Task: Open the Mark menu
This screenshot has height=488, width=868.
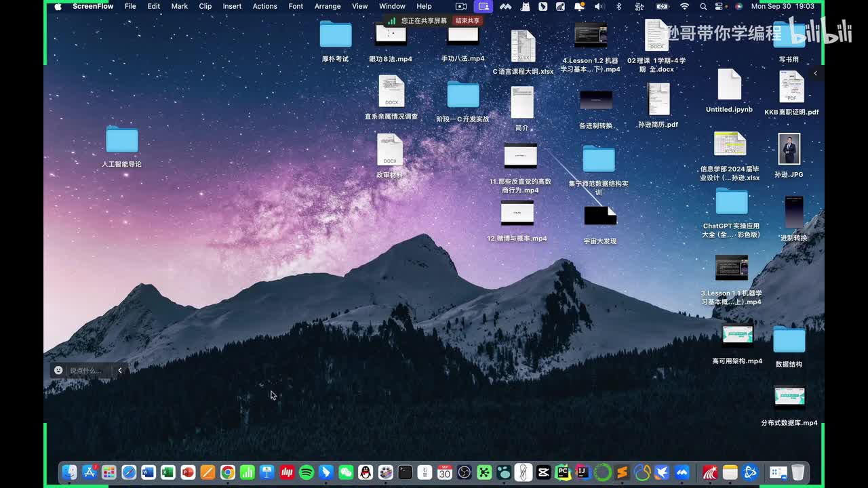Action: 180,6
